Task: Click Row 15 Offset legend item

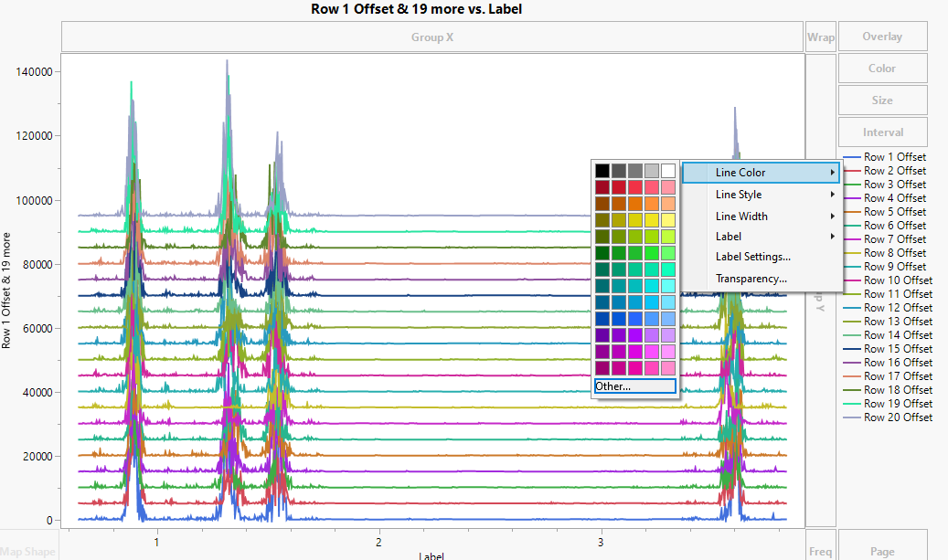Action: click(x=898, y=349)
